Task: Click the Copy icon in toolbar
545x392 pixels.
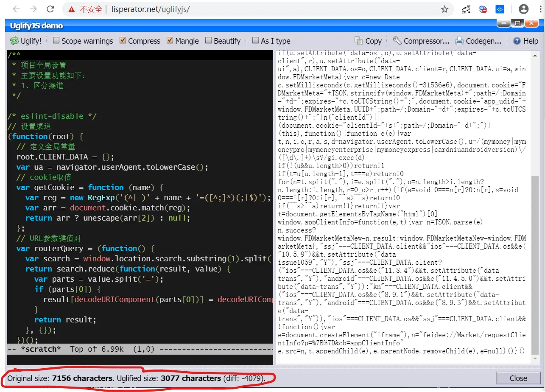Action: point(359,41)
